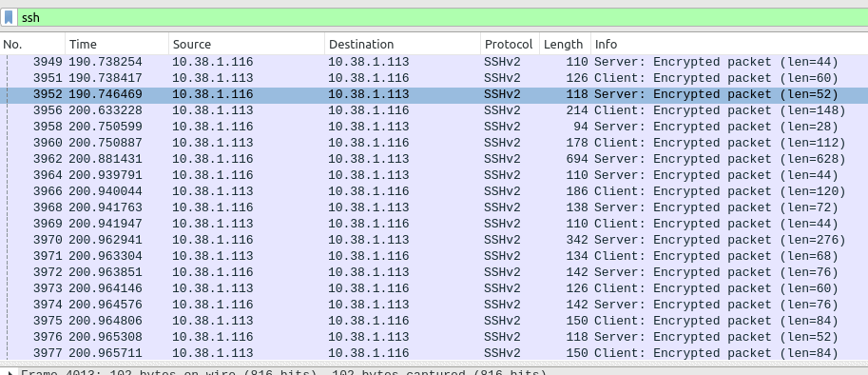Expand the Frame 4013 details tree
This screenshot has height=375, width=868.
pyautogui.click(x=10, y=372)
